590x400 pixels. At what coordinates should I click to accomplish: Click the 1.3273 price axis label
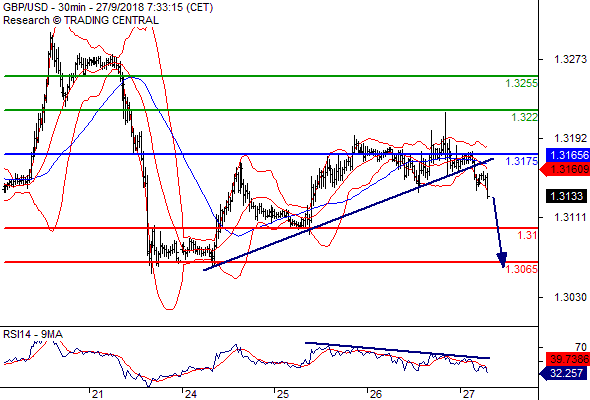[x=570, y=59]
